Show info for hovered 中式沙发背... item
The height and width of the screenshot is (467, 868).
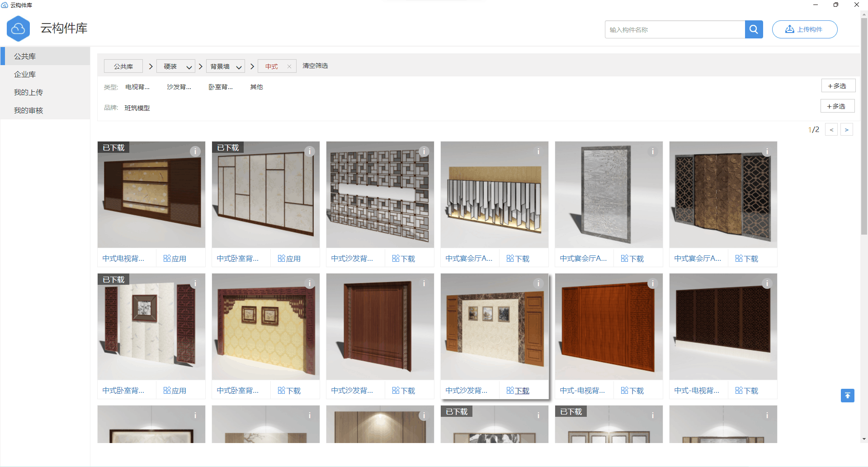tap(538, 283)
